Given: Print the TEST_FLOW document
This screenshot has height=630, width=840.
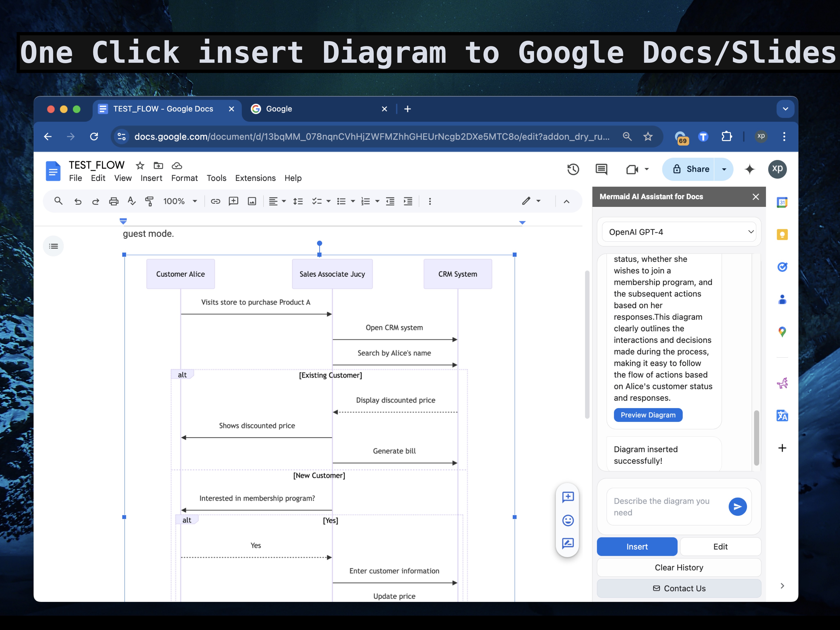Looking at the screenshot, I should 114,201.
